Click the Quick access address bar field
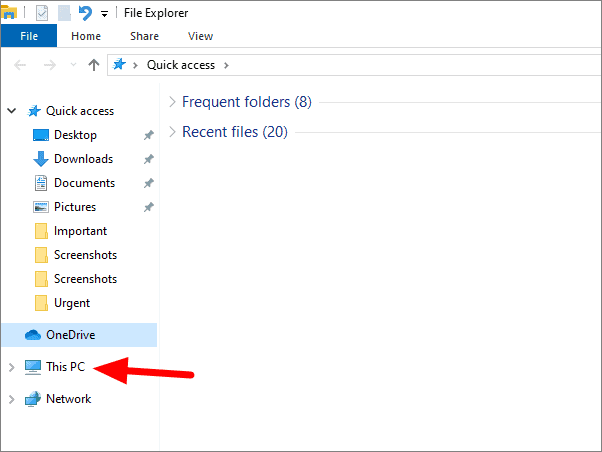 (x=354, y=65)
